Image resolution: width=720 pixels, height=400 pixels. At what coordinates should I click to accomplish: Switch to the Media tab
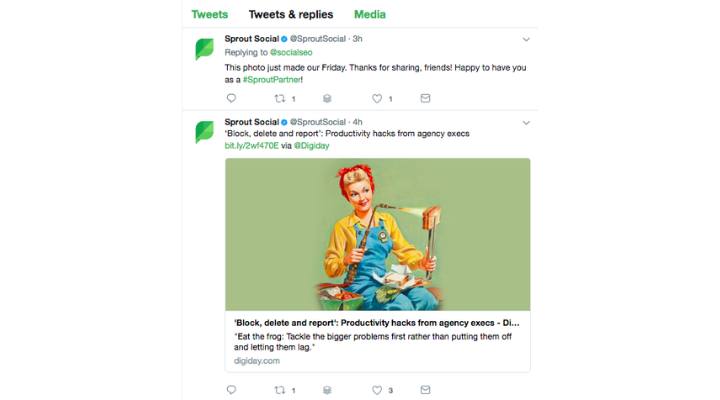coord(369,15)
